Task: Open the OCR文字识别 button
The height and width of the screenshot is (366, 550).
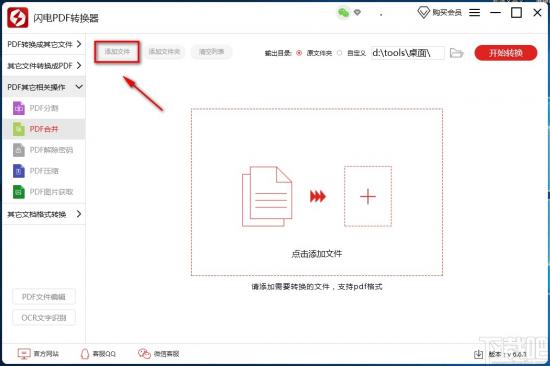Action: (x=44, y=318)
